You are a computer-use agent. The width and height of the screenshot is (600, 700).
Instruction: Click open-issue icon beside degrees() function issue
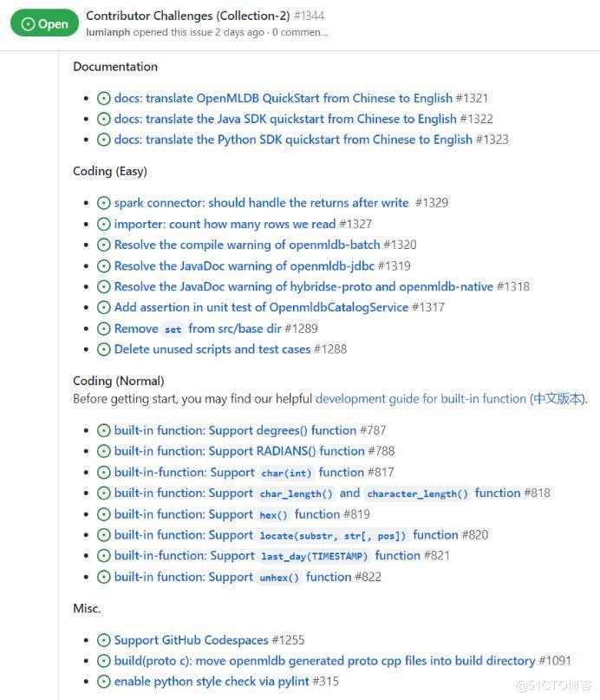tap(103, 430)
